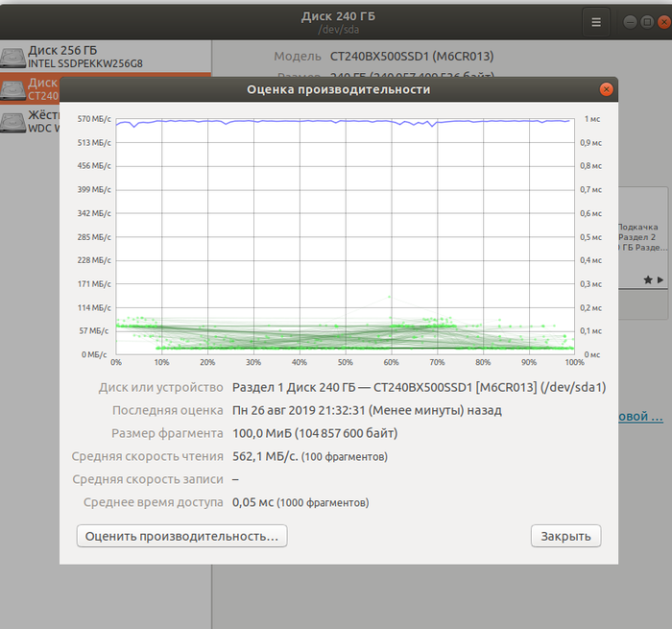
Task: Click the partial blue link ending "овой …"
Action: pos(640,417)
